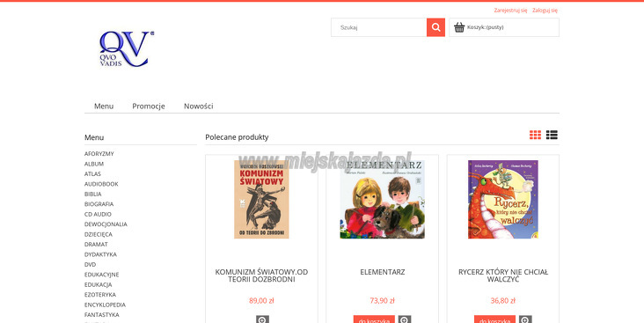
Task: Go to Nowości tab
Action: point(198,106)
